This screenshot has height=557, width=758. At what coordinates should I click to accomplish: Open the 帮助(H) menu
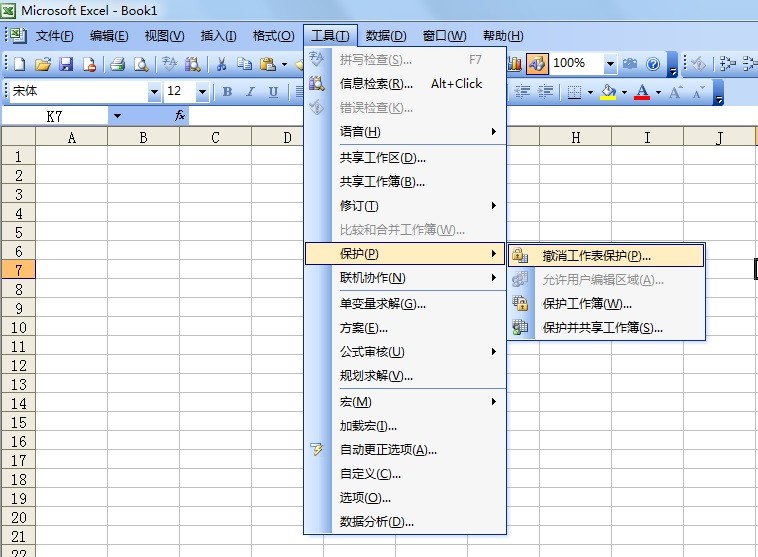coord(503,36)
